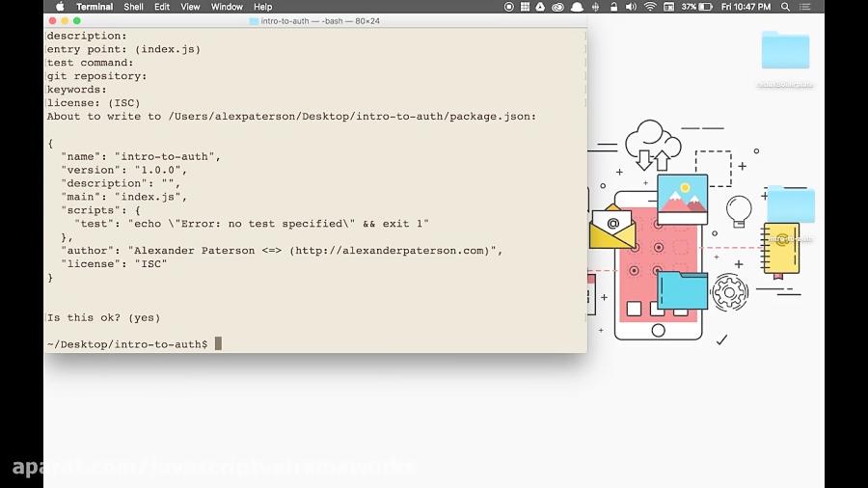Click the padlock menu bar icon

pyautogui.click(x=613, y=7)
